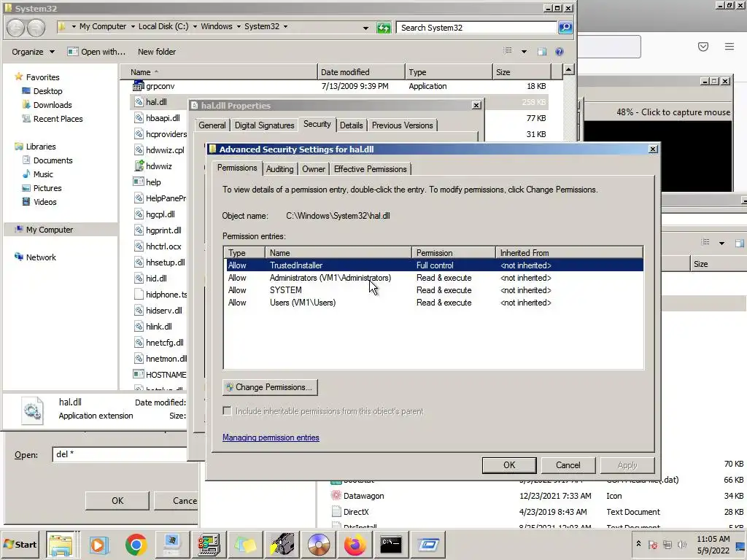The width and height of the screenshot is (747, 560).
Task: Switch to the Permissions tab
Action: tap(237, 168)
